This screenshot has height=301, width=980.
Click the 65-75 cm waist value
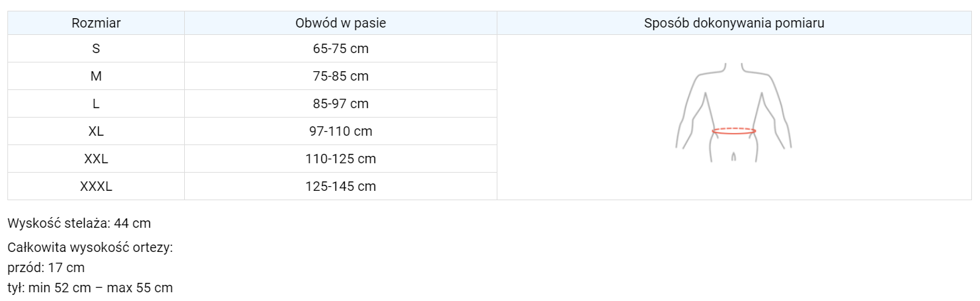[x=341, y=49]
